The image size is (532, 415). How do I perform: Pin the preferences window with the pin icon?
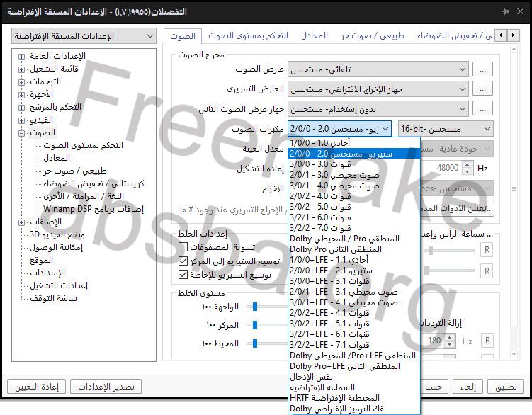(506, 12)
